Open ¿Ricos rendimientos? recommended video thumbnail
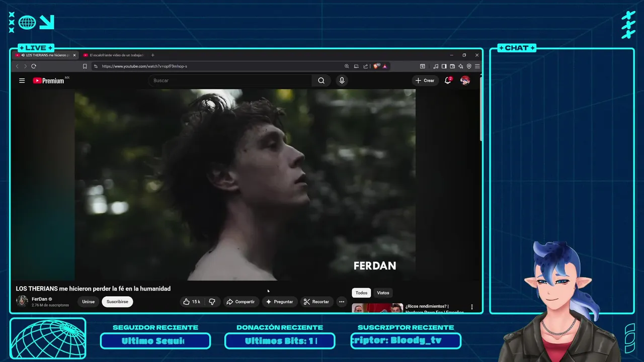Screen dimensions: 644x362 pos(377,308)
